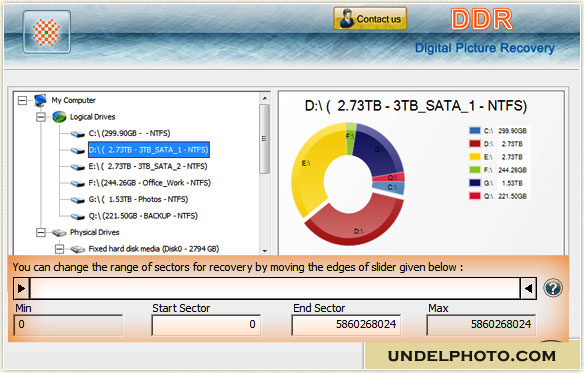The width and height of the screenshot is (584, 373).
Task: Click the G:\ Photos drive icon
Action: point(78,200)
